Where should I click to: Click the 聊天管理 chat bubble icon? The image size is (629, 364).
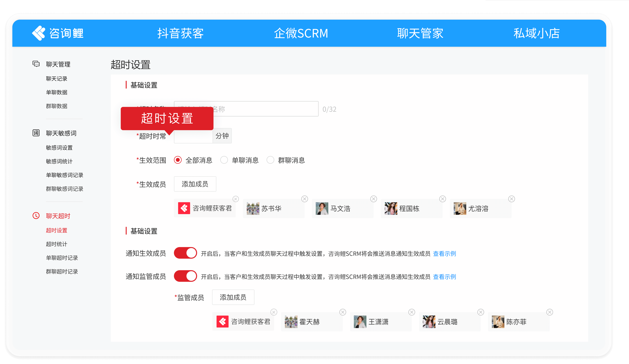[x=36, y=64]
